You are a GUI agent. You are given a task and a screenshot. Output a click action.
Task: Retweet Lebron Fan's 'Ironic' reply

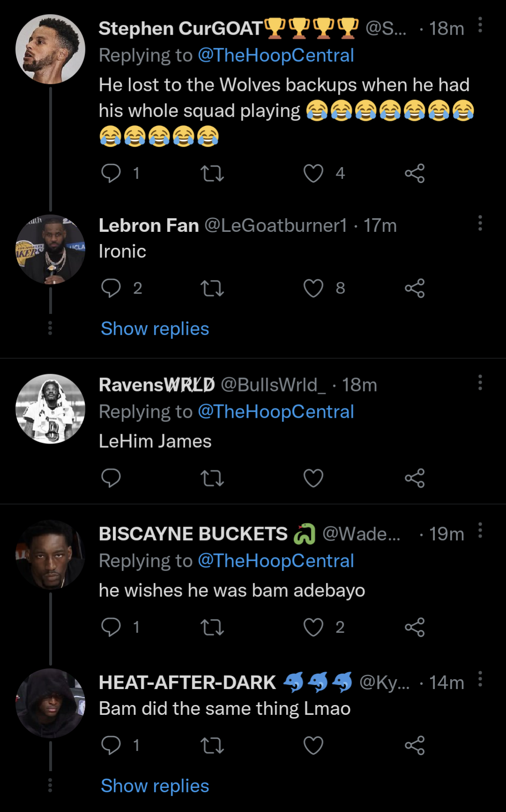coord(213,289)
